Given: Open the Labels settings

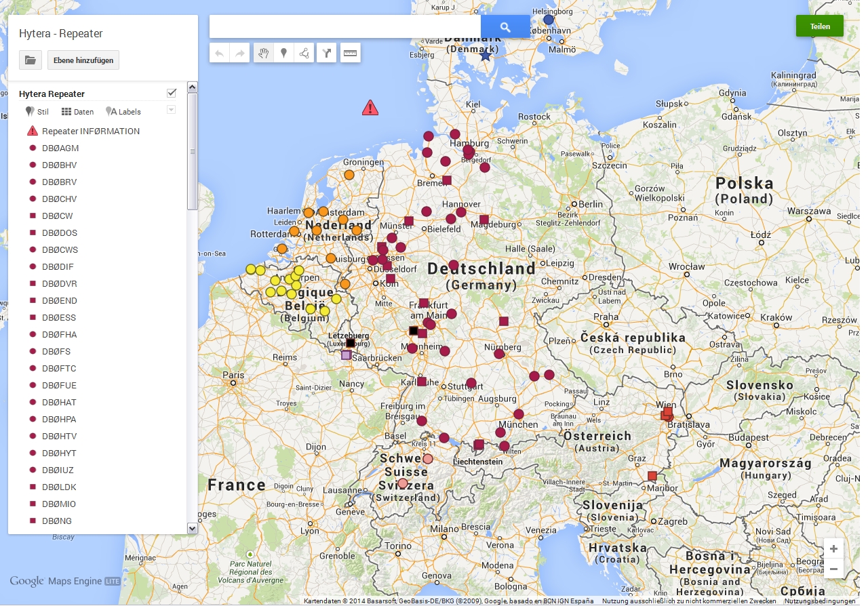Looking at the screenshot, I should [123, 112].
